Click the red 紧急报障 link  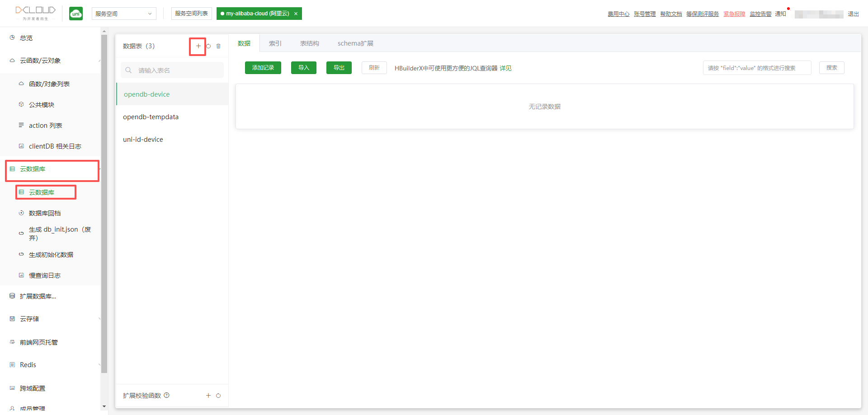coord(734,14)
